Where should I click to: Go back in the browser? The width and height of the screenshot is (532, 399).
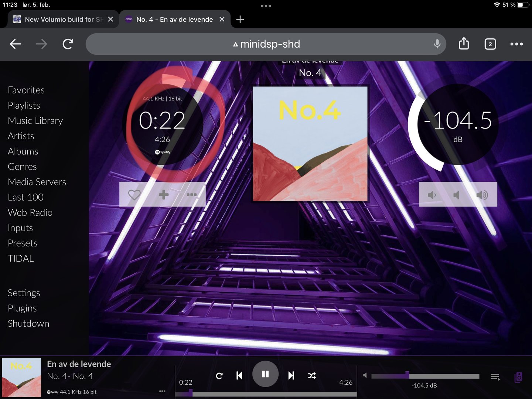pyautogui.click(x=15, y=44)
